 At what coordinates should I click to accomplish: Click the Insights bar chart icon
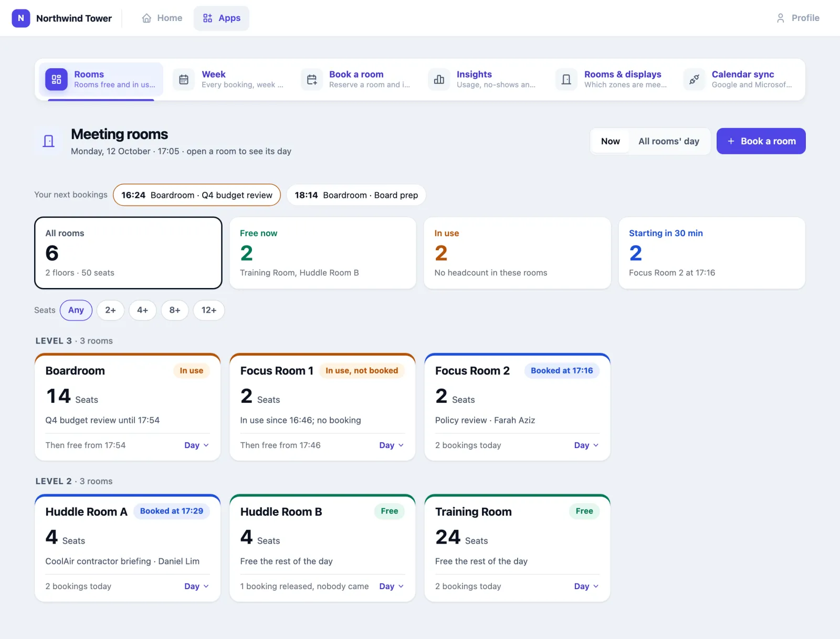click(x=439, y=80)
